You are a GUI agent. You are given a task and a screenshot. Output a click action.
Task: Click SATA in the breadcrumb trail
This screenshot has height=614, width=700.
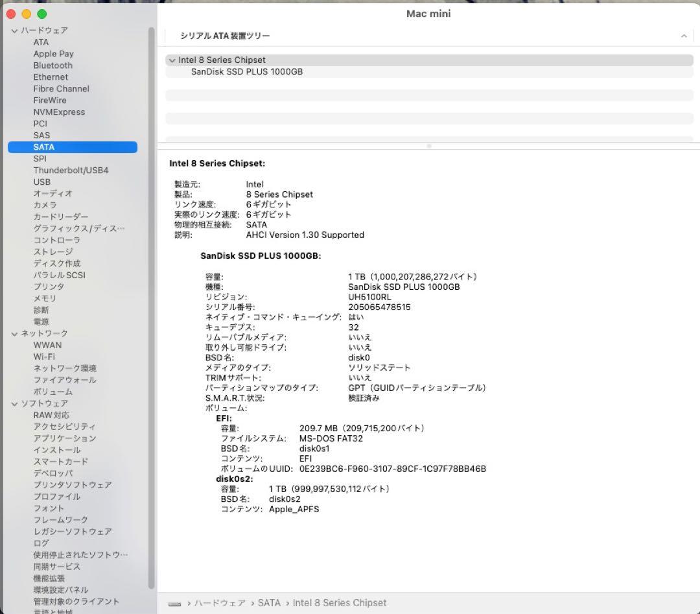click(269, 603)
